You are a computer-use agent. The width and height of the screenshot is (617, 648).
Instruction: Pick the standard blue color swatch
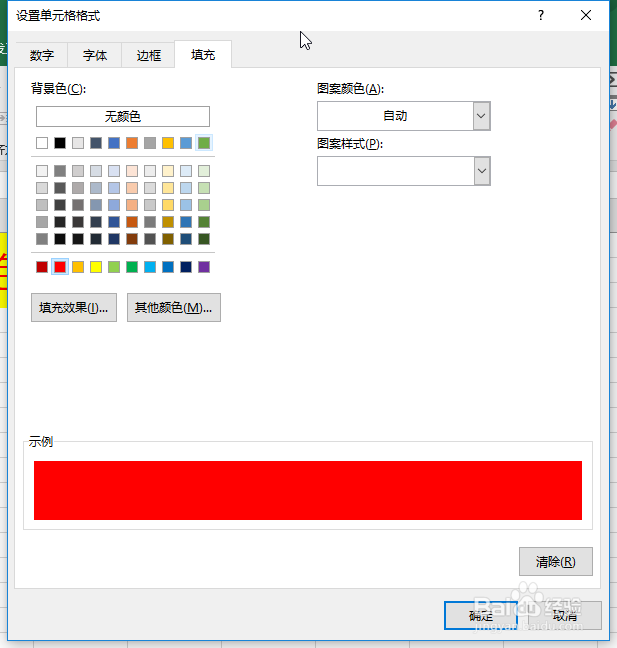(x=168, y=267)
